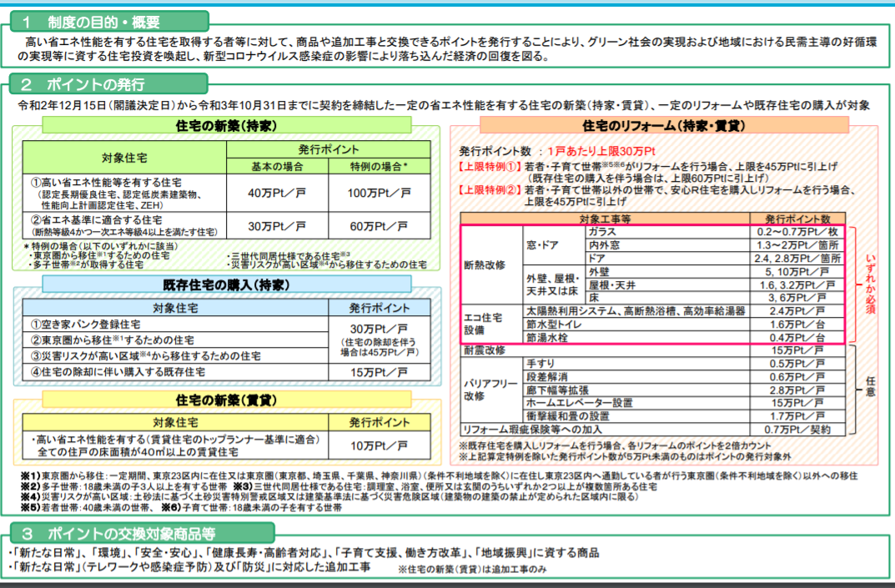
Task: Click the '60万Pt/戸' cell in new construction table
Action: (381, 226)
